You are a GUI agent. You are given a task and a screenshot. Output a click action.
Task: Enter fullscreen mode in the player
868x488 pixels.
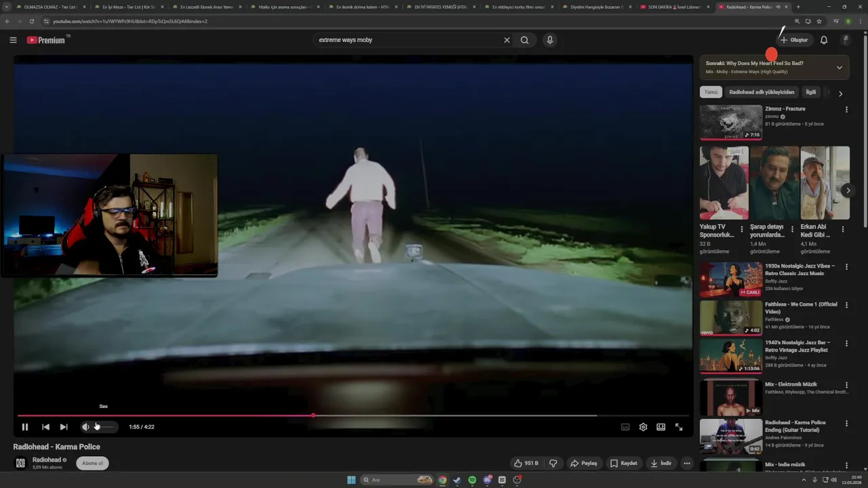[x=679, y=427]
